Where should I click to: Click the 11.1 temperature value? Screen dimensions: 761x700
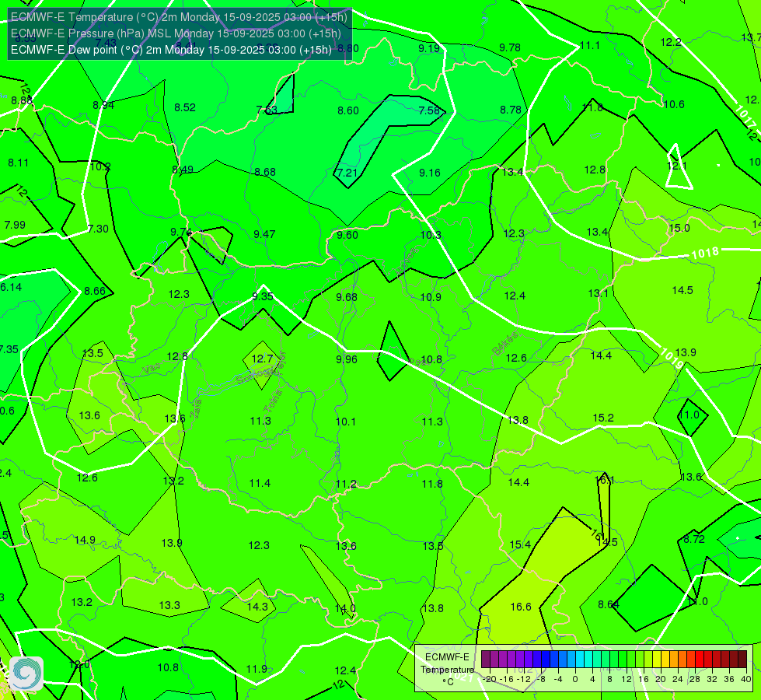590,45
